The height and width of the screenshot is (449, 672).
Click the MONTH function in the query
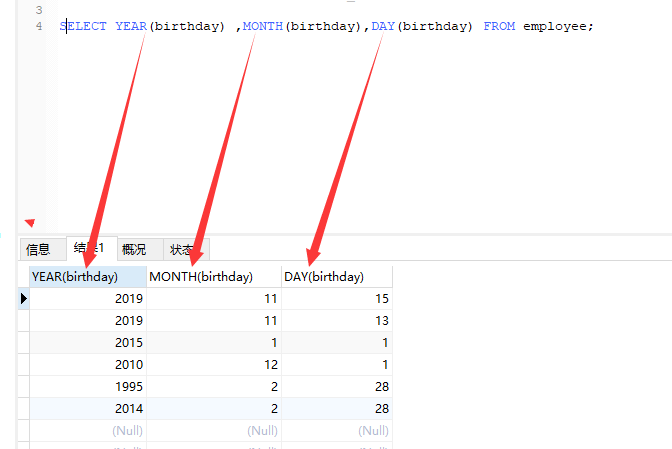263,26
